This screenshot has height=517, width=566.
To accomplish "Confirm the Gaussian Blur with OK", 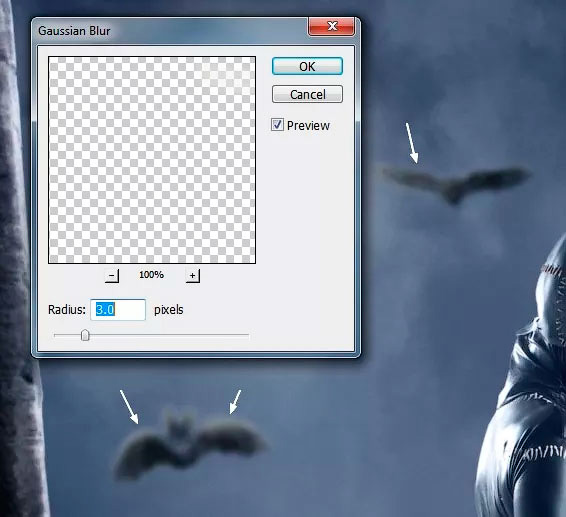I will point(307,66).
